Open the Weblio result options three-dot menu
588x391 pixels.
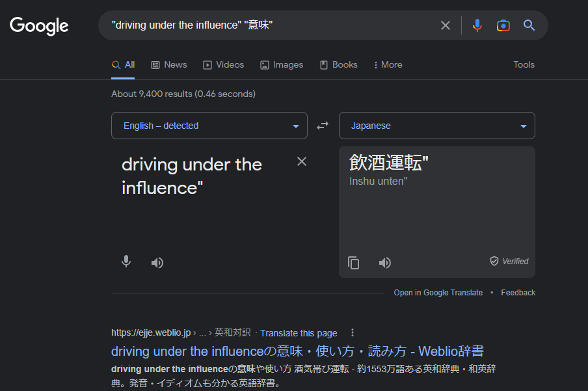click(x=352, y=332)
